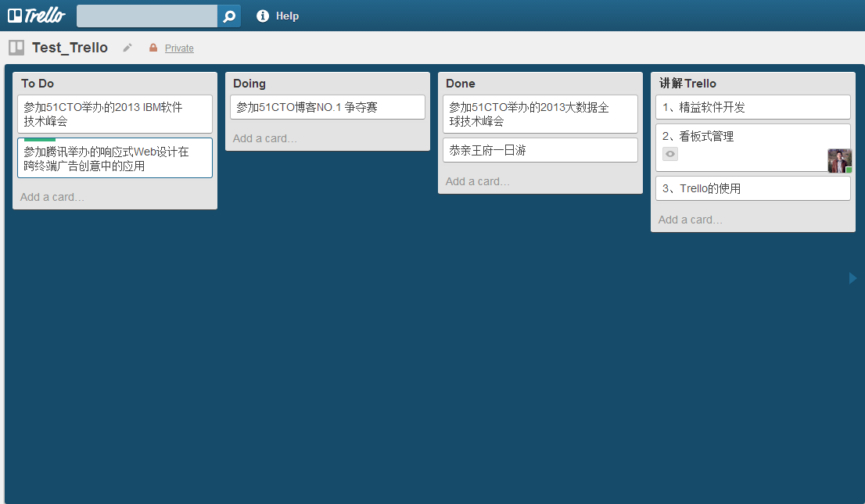Screen dimensions: 865x504
Task: Click the Done list header
Action: tap(461, 84)
